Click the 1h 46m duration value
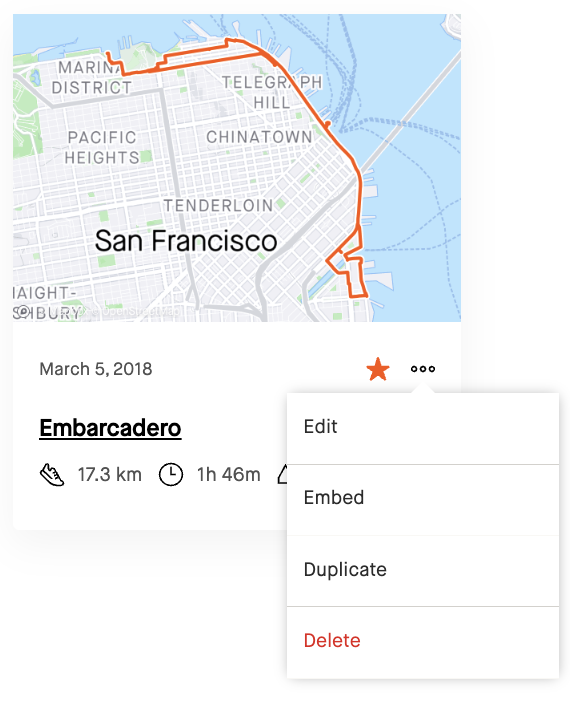 tap(229, 475)
